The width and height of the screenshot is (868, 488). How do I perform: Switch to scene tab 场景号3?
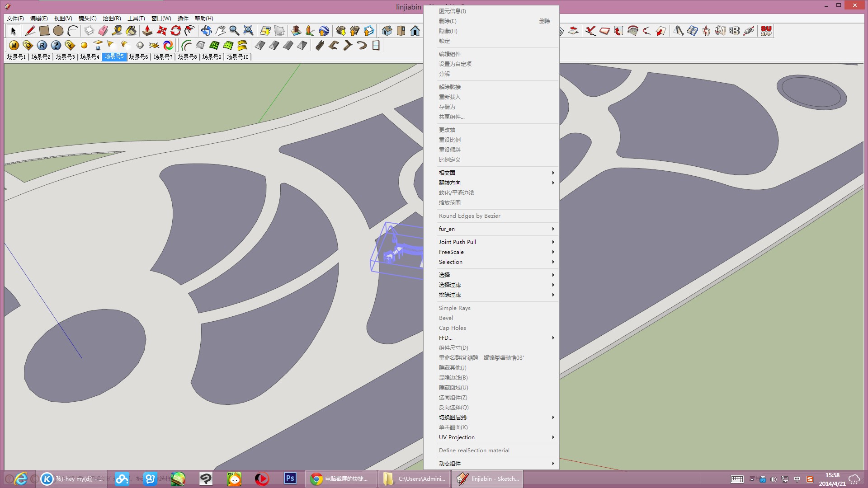(x=65, y=57)
